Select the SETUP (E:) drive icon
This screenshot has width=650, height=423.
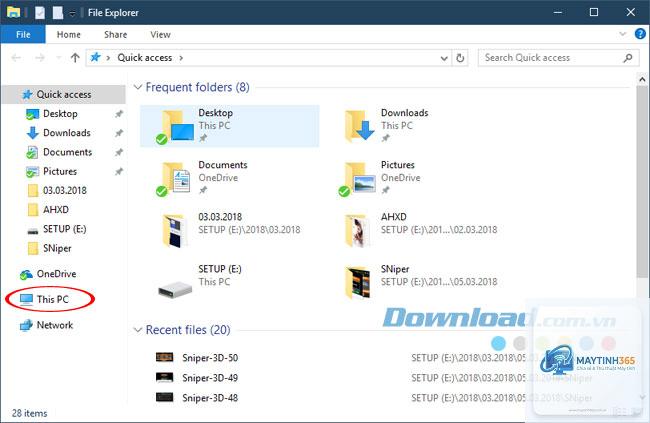tap(175, 289)
